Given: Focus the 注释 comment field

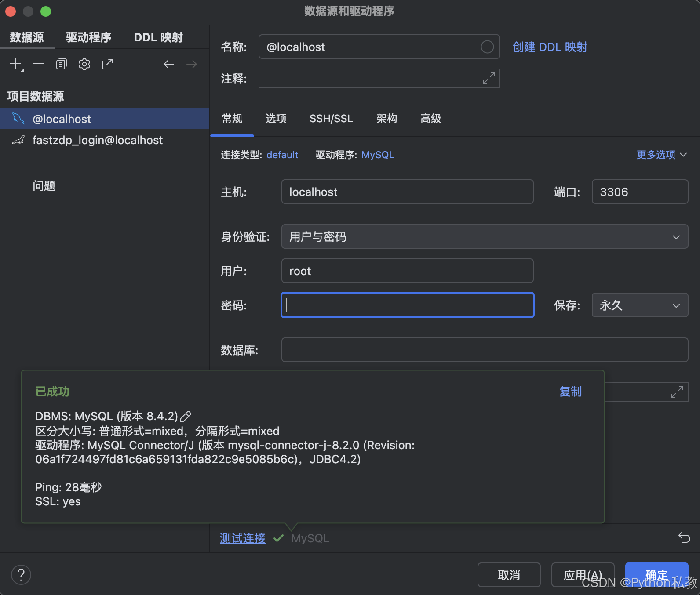Looking at the screenshot, I should (379, 78).
